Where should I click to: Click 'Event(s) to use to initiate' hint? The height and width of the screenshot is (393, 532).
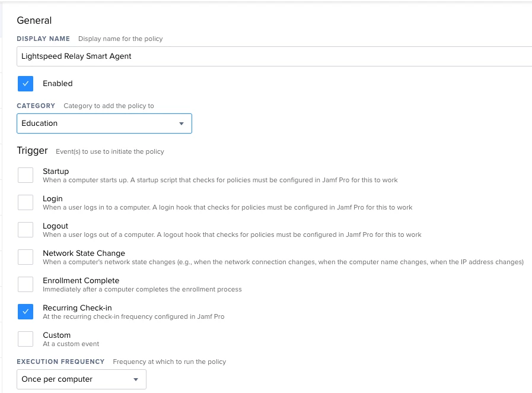tap(110, 151)
